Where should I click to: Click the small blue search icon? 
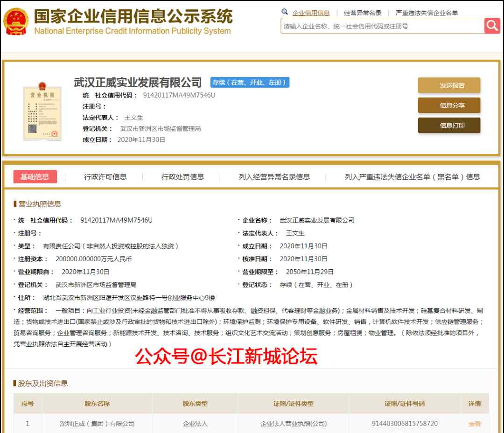click(x=285, y=12)
